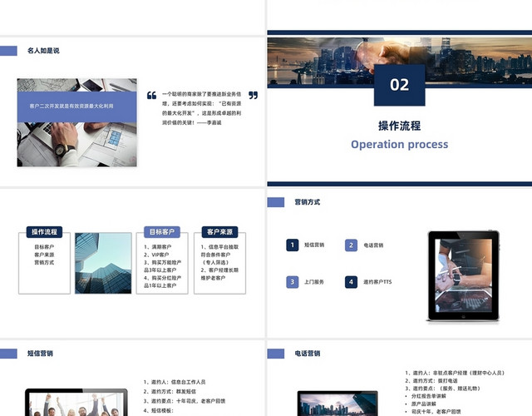Click the 目标客户 card header label
The height and width of the screenshot is (416, 532).
pyautogui.click(x=162, y=232)
